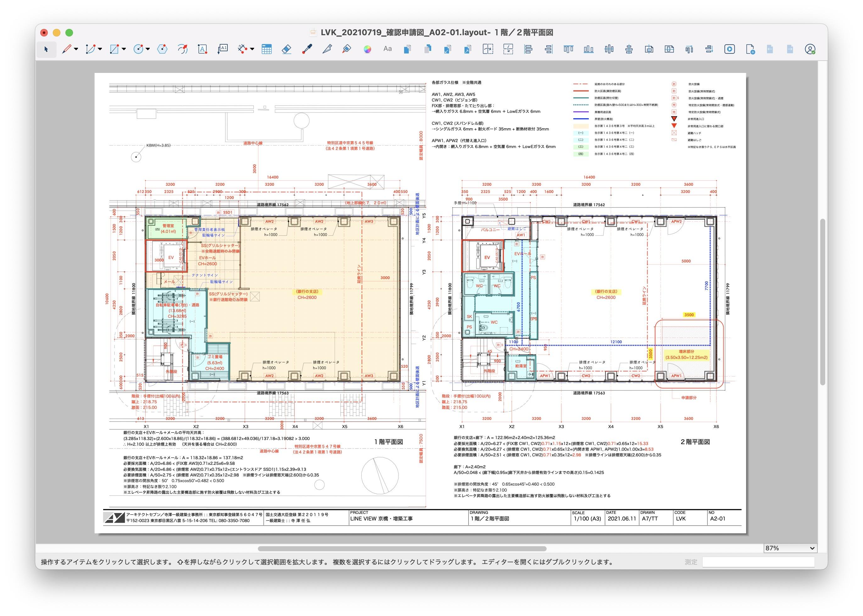Expand the arc tool options arrow
Viewport: 863px width, 616px height.
(x=100, y=49)
